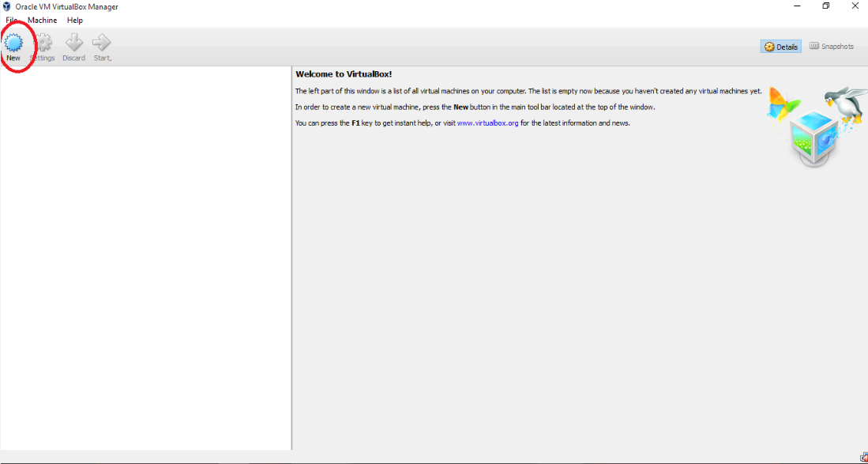Screen dimensions: 868x464
Task: Switch to the Snapshots view
Action: [x=832, y=47]
